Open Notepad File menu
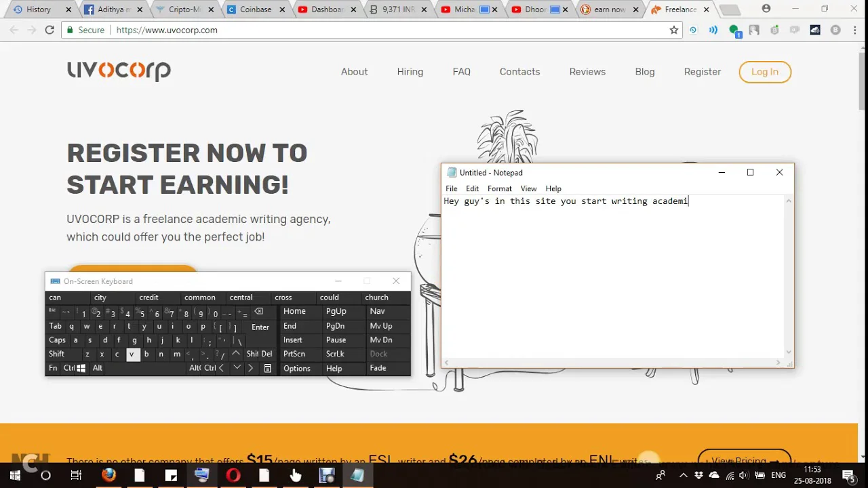The width and height of the screenshot is (868, 488). point(451,188)
